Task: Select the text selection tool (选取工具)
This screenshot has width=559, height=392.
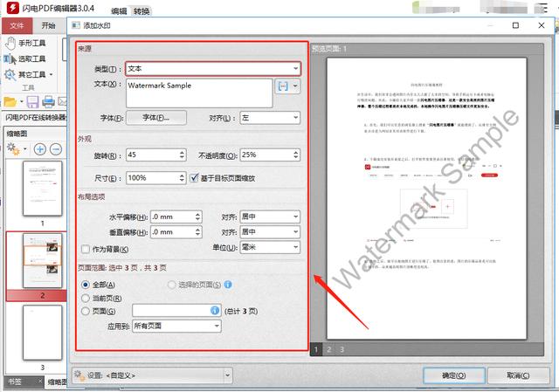Action: point(25,58)
